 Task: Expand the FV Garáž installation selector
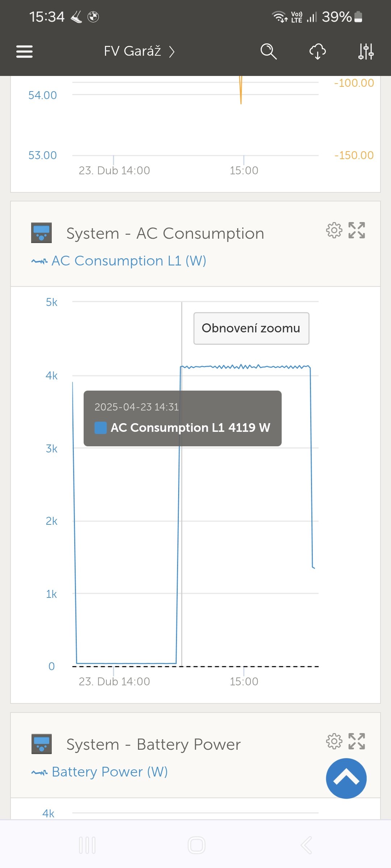pyautogui.click(x=139, y=51)
